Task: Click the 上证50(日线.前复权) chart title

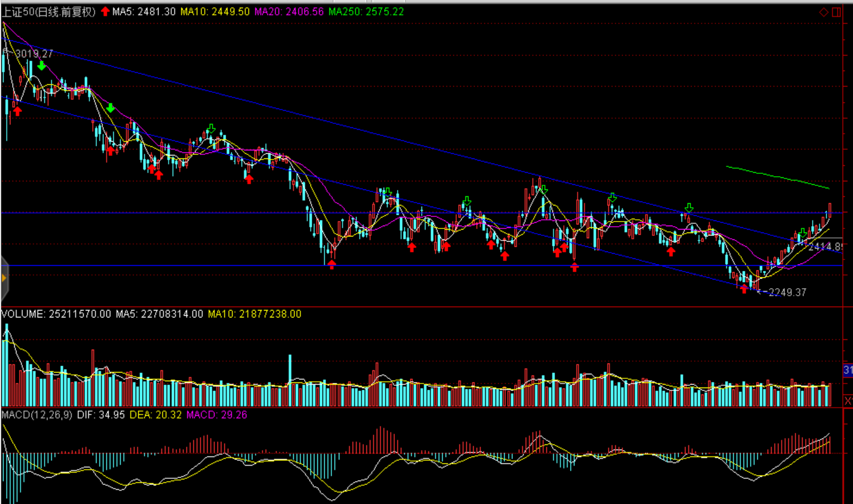Action: pos(48,11)
